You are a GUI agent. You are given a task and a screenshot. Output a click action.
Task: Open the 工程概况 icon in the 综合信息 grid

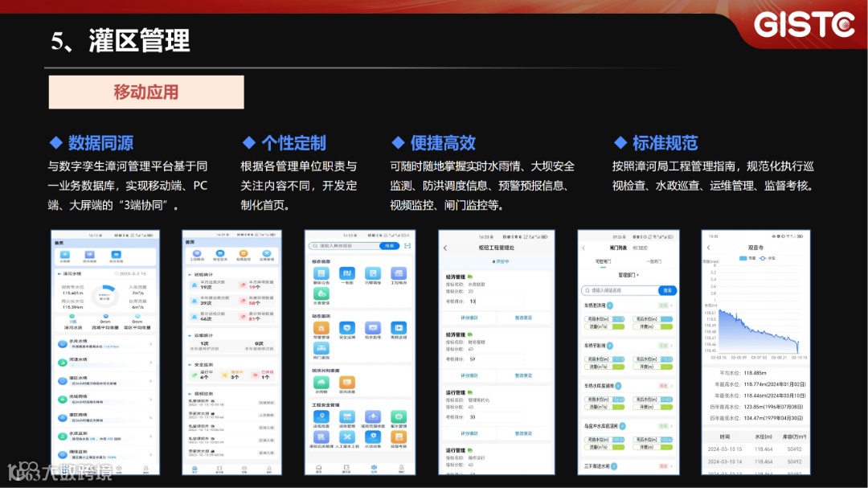(399, 273)
